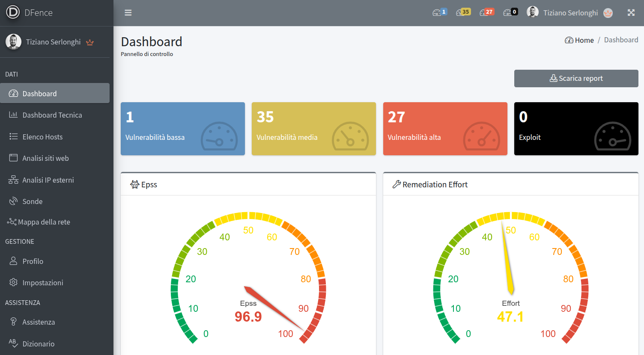Screen dimensions: 644x355
Task: Select the Sonde antenna icon
Action: tap(13, 201)
